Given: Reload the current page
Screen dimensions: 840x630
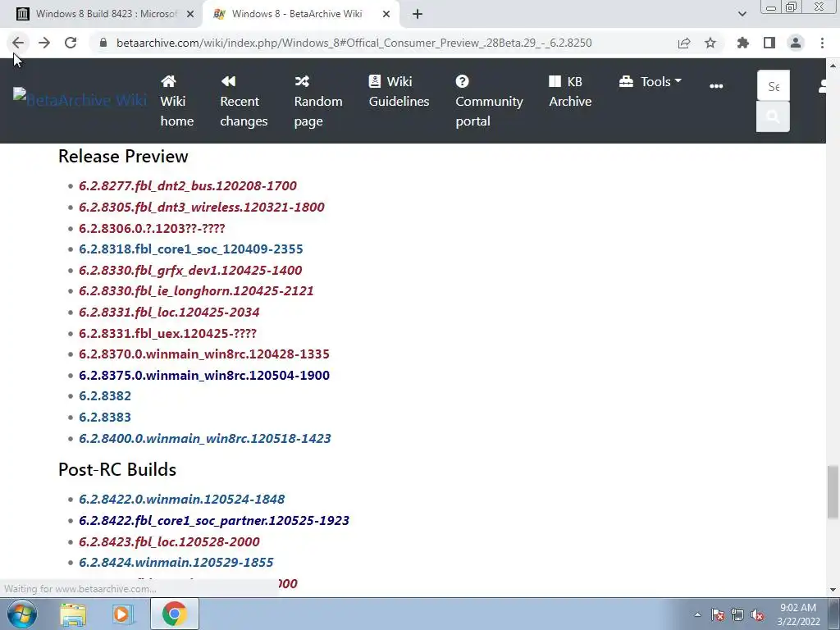Looking at the screenshot, I should 71,43.
